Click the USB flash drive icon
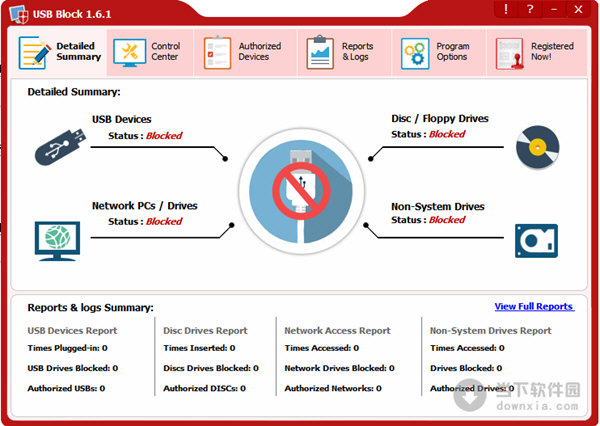Viewport: 600px width, 426px height. [x=60, y=147]
